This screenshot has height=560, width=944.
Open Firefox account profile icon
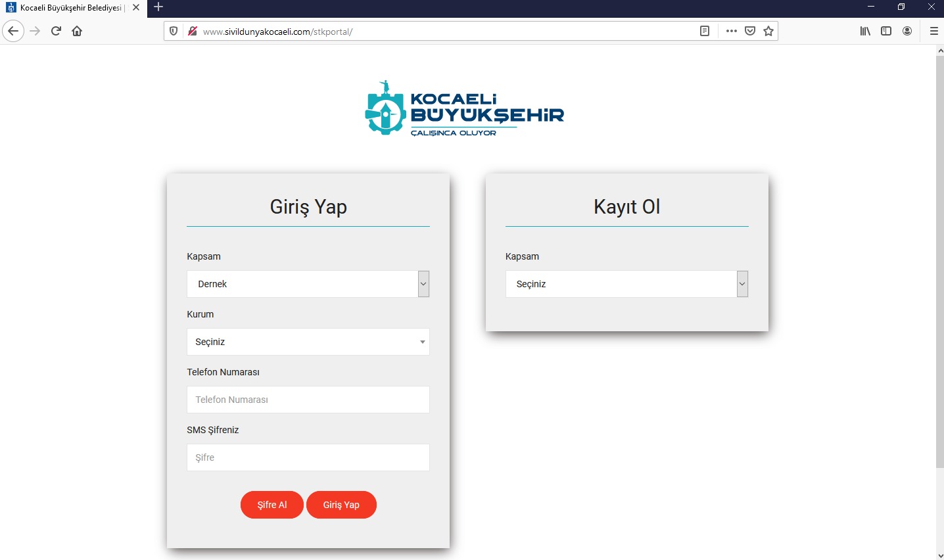[x=907, y=31]
